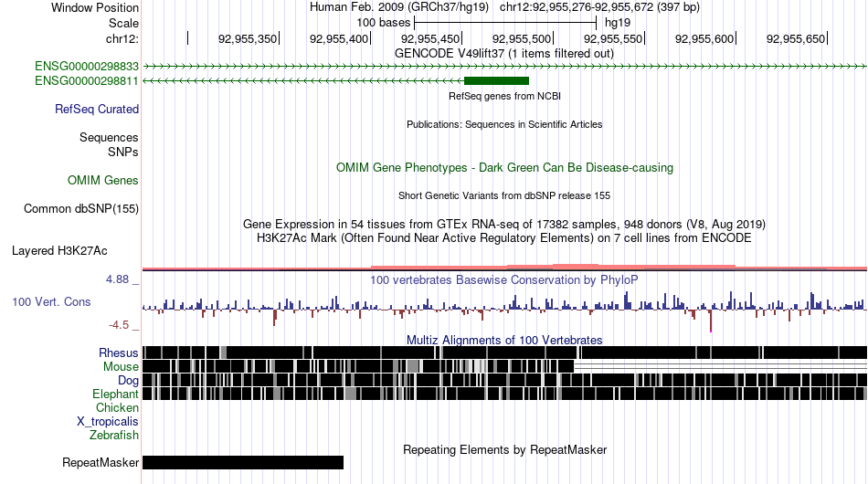This screenshot has width=868, height=484.
Task: Click the Mouse alignment label
Action: coord(121,367)
